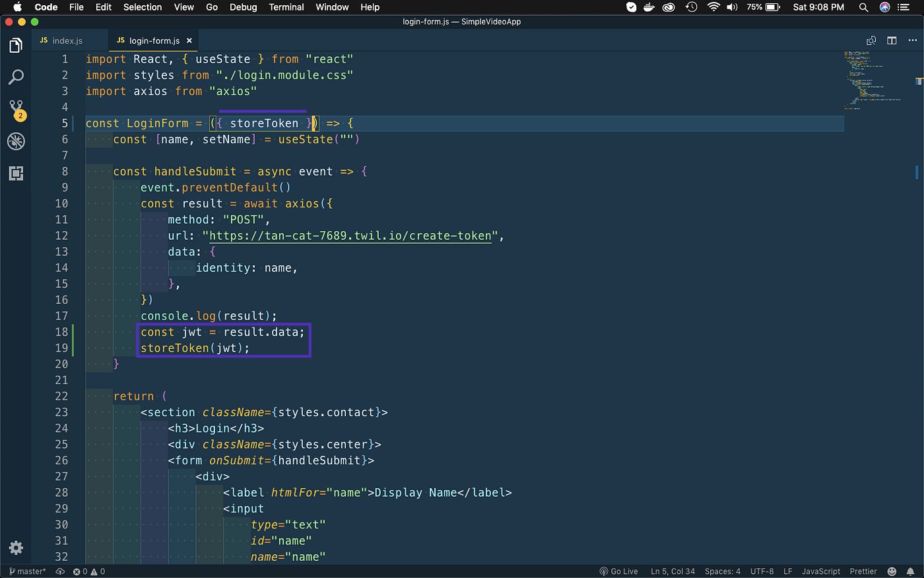This screenshot has width=924, height=578.
Task: Click the Open Changes icon in editor toolbar
Action: tap(871, 40)
